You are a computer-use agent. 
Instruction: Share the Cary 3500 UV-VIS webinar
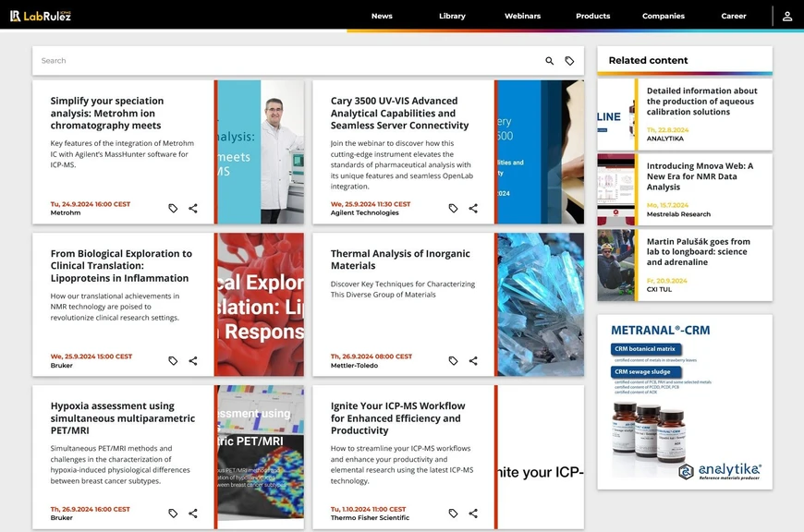click(473, 208)
